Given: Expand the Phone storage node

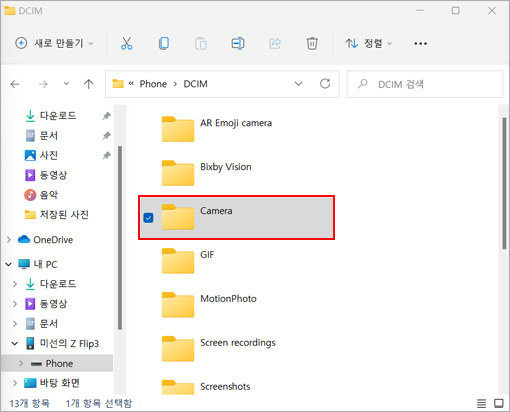Looking at the screenshot, I should 21,363.
